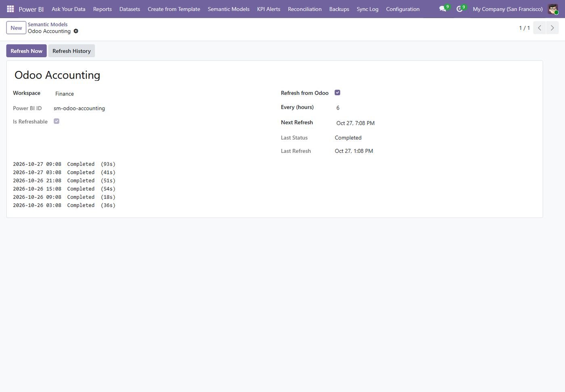
Task: Click the New button
Action: point(16,28)
